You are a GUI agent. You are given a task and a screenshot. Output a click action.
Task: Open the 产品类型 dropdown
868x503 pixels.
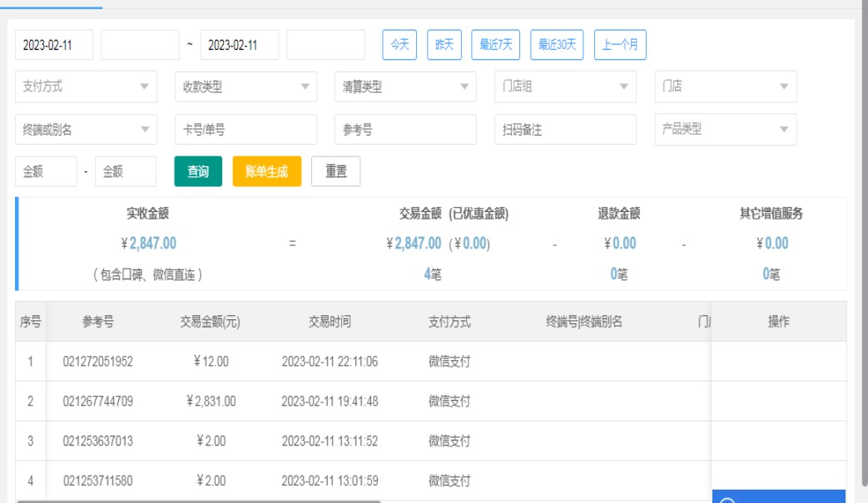(x=725, y=130)
